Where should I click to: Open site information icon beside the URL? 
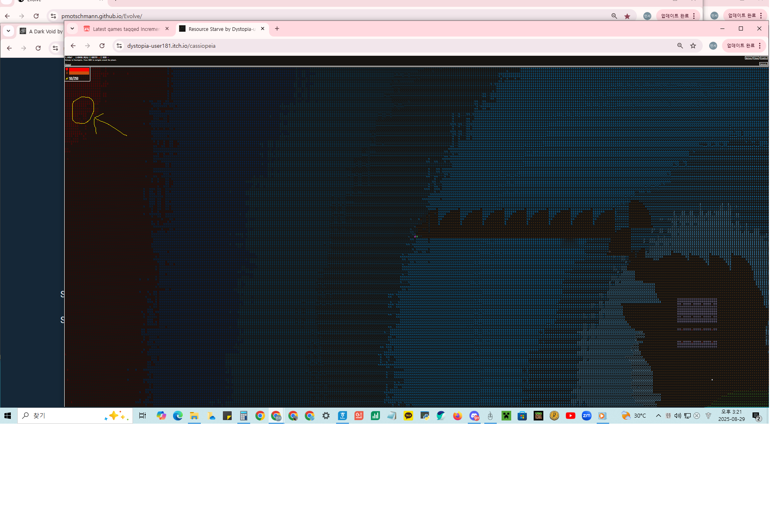(x=119, y=46)
